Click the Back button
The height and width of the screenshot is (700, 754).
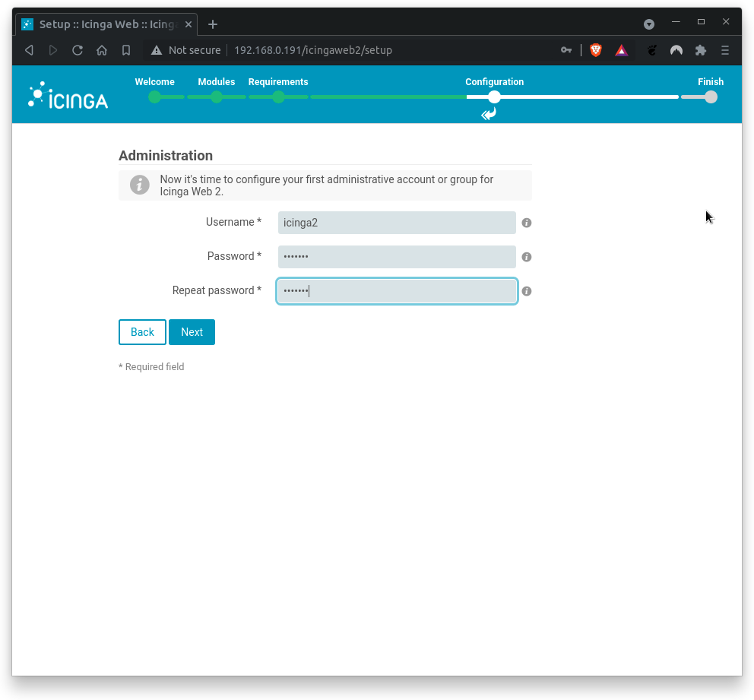142,332
